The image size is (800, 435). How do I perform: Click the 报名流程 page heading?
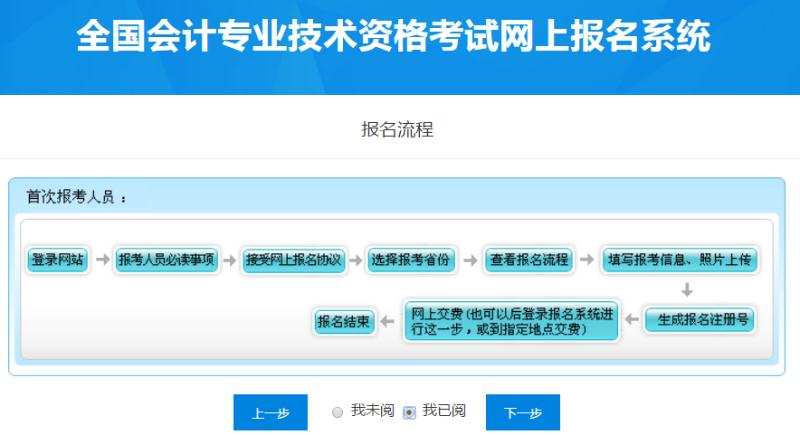pos(397,130)
